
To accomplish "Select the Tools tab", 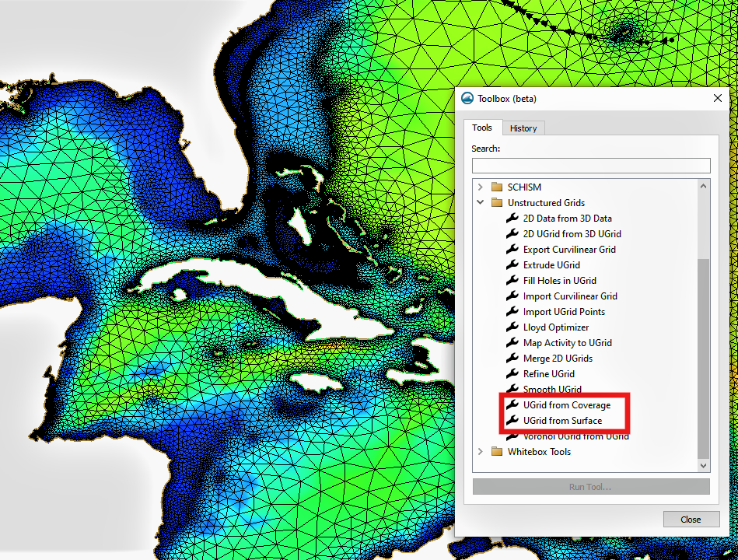I will click(x=482, y=127).
